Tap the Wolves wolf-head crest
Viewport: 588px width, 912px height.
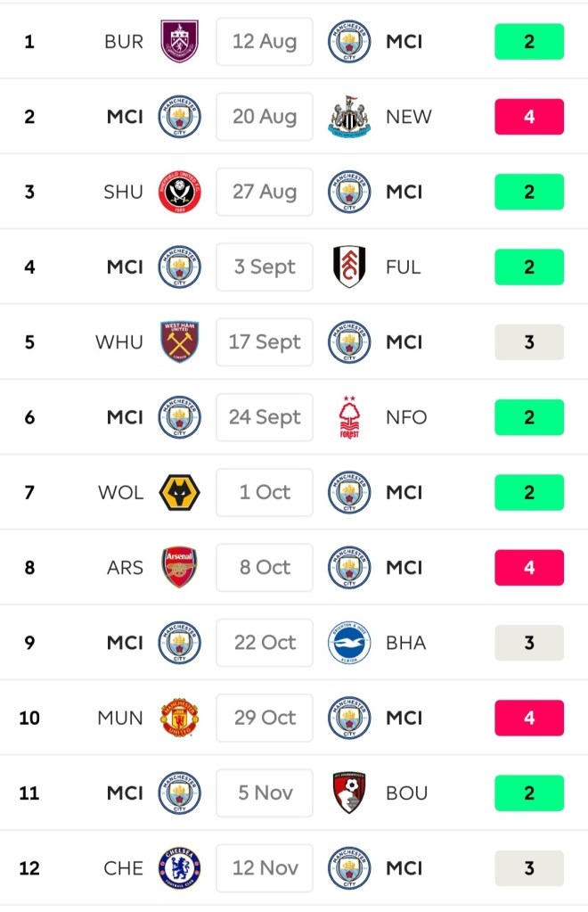179,492
